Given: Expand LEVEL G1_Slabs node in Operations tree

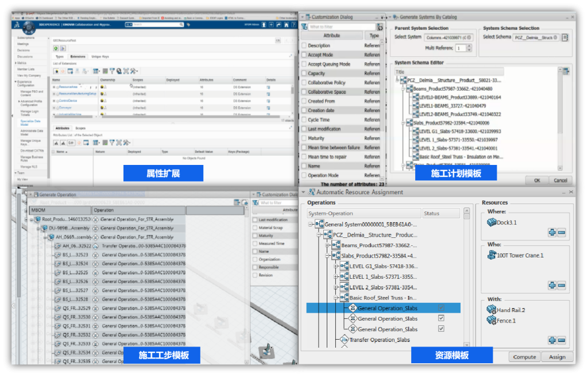Looking at the screenshot, I should 336,266.
